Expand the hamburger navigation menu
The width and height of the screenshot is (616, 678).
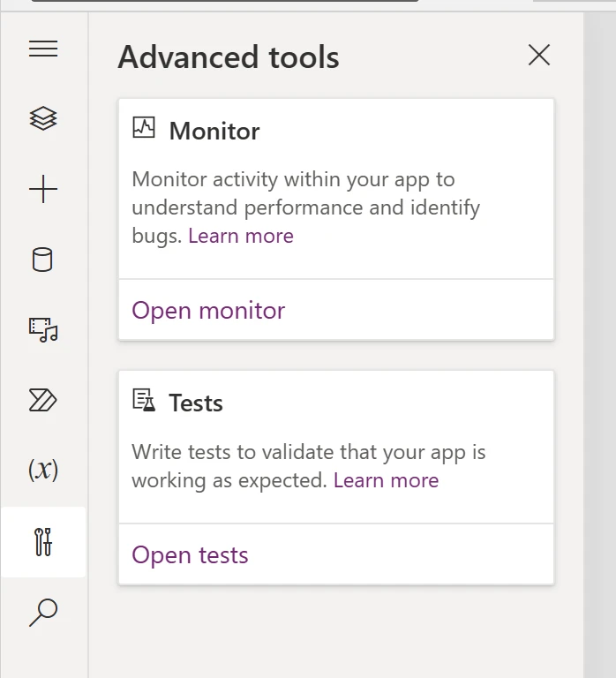click(43, 49)
